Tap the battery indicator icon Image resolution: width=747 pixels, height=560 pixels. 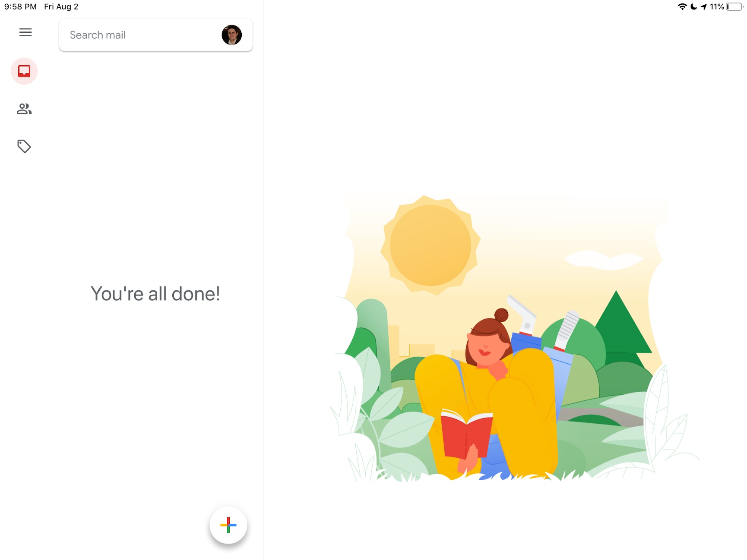coord(734,6)
